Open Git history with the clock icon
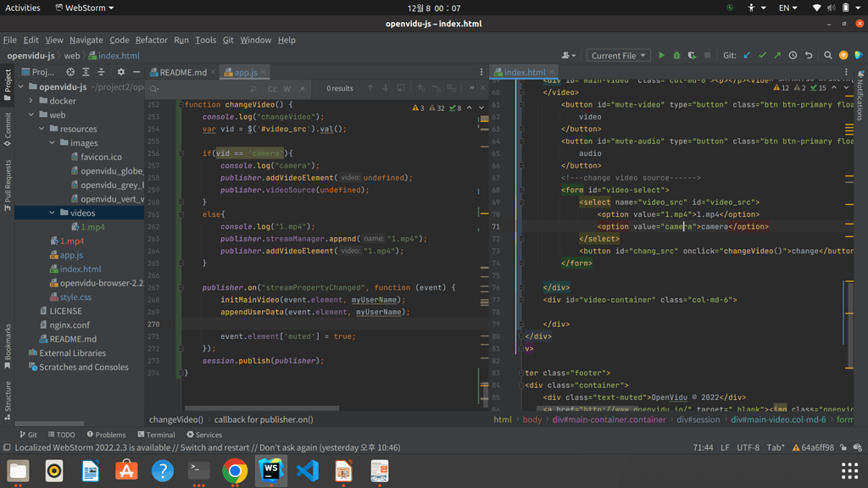 click(x=793, y=56)
